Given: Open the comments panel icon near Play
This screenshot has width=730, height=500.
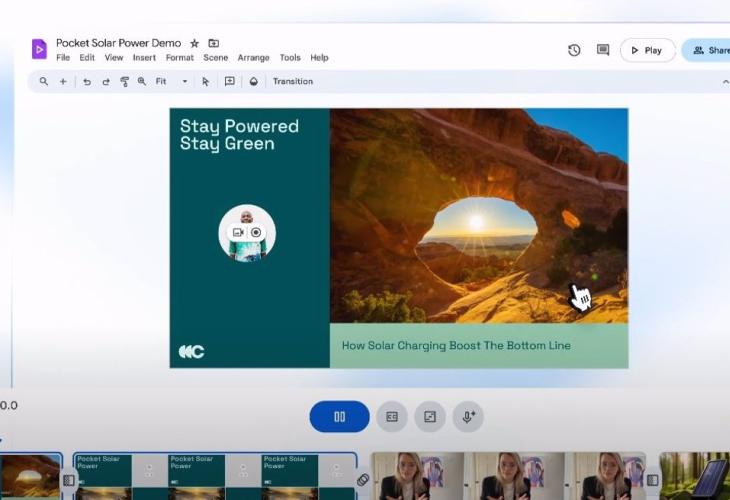Looking at the screenshot, I should coord(603,50).
